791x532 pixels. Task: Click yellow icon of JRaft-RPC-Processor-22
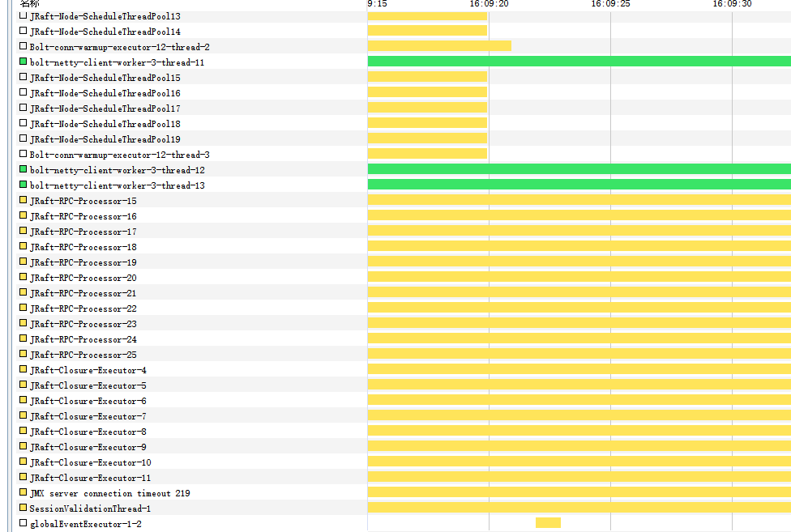[x=23, y=308]
